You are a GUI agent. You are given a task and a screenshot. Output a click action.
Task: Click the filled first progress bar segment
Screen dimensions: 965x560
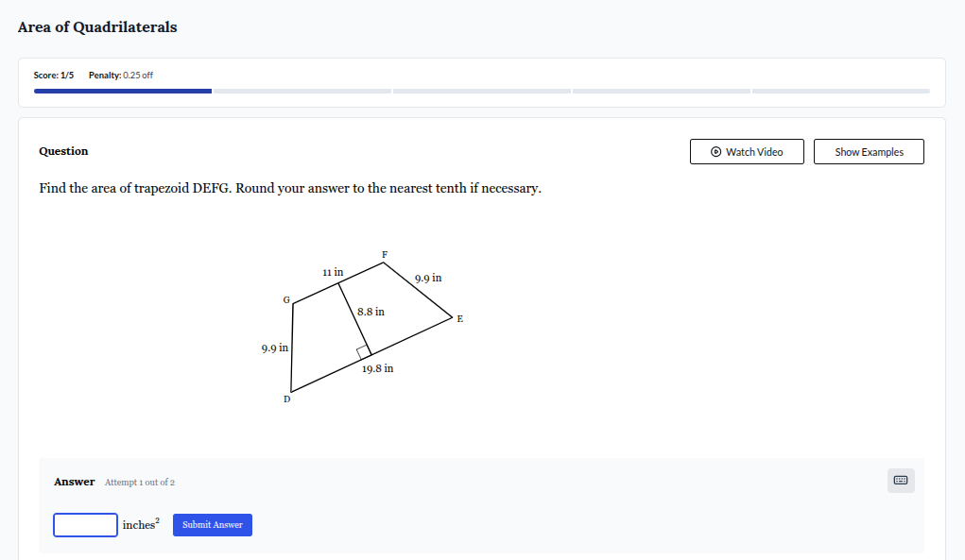pyautogui.click(x=123, y=91)
